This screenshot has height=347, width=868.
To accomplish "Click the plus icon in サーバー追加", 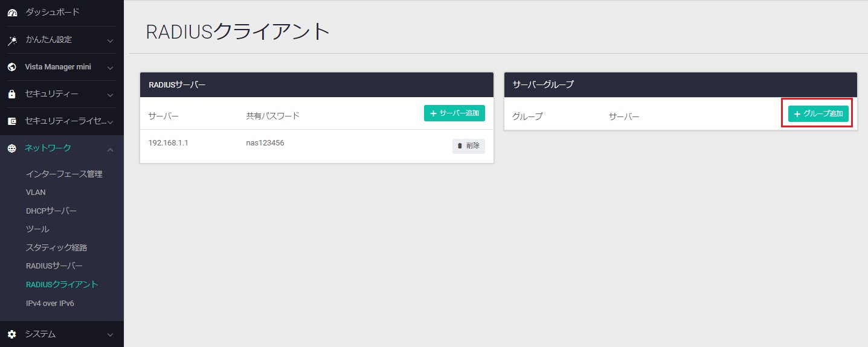I will click(433, 113).
